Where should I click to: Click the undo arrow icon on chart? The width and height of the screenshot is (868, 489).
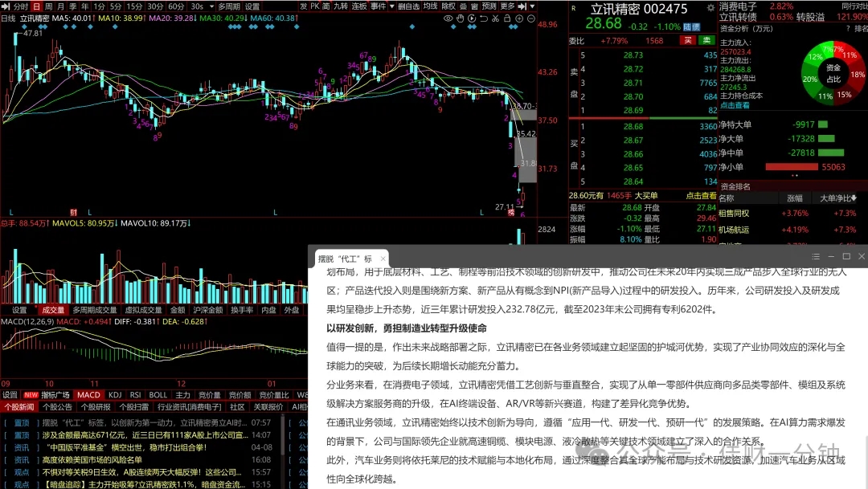(483, 18)
